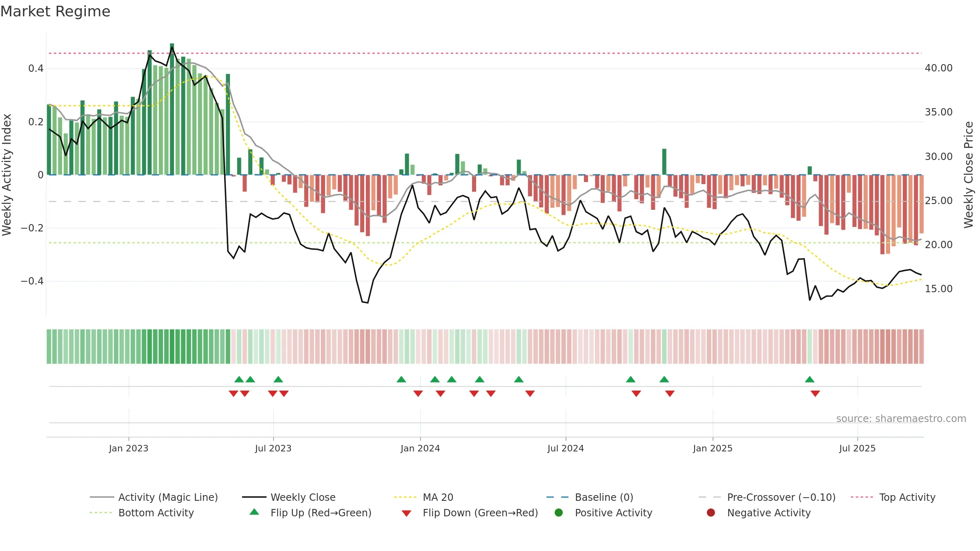This screenshot has height=551, width=980.
Task: Click the 0.4 tick on left axis
Action: click(x=36, y=69)
